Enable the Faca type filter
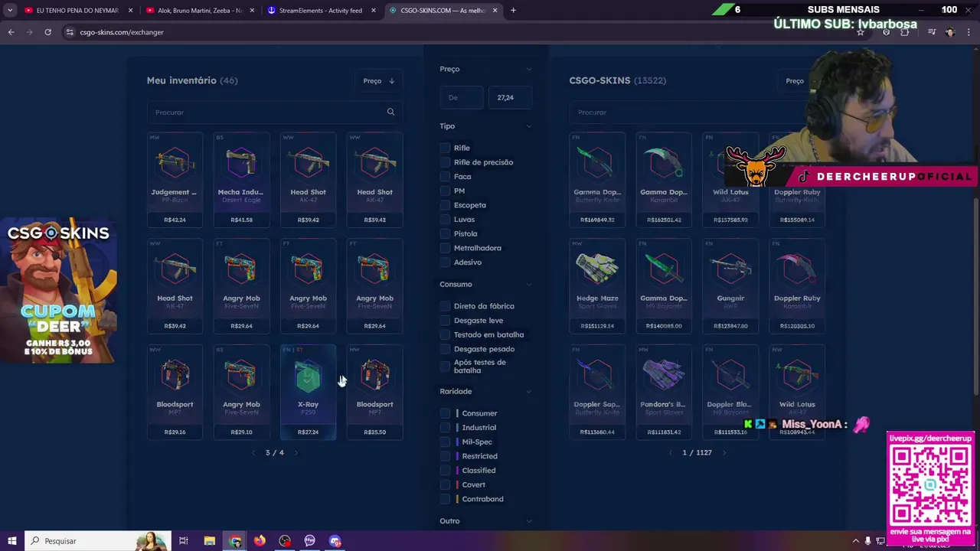 [445, 177]
